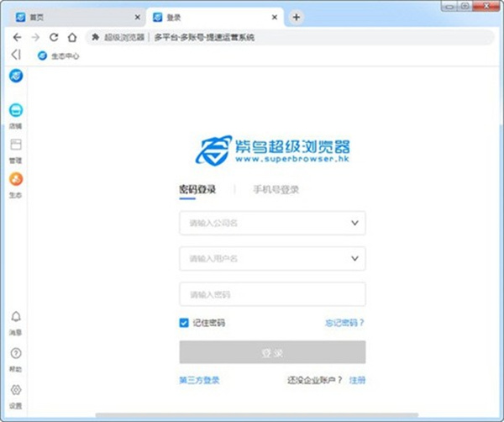The height and width of the screenshot is (422, 504).
Task: Click the forward navigation arrow
Action: pyautogui.click(x=35, y=37)
